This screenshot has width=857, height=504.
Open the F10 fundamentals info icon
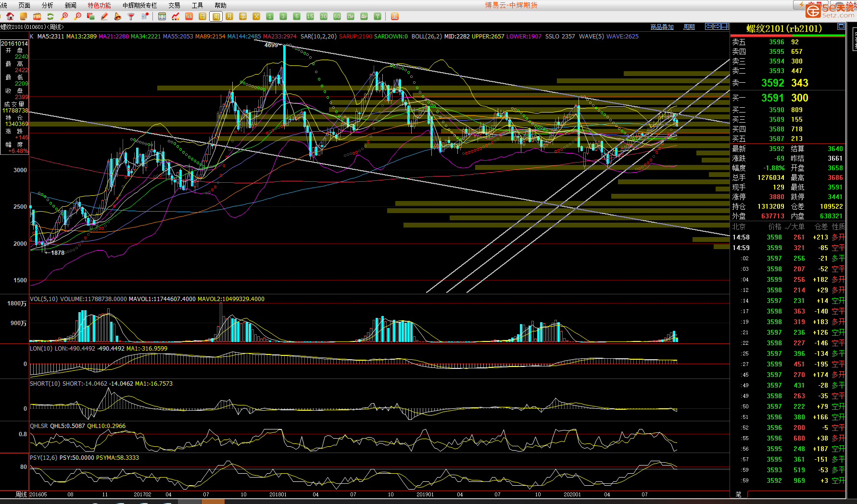(37, 16)
